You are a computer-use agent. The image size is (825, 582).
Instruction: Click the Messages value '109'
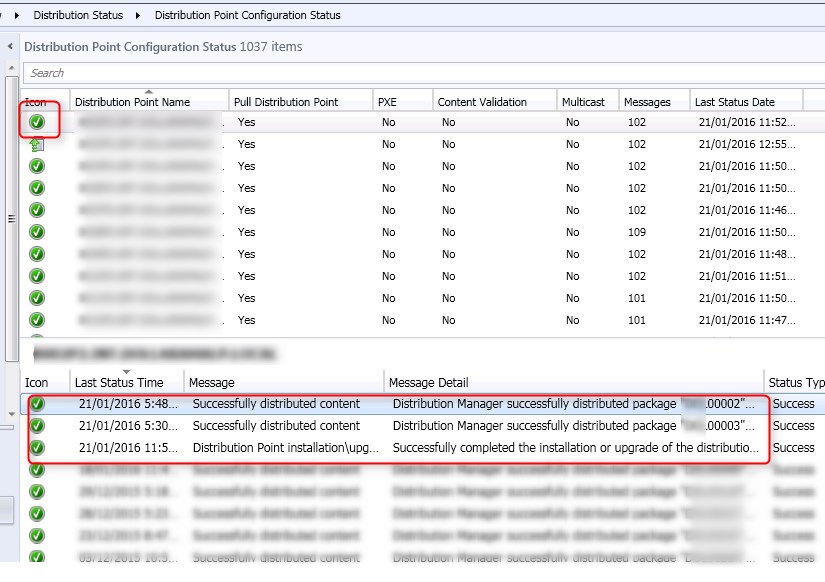(637, 232)
